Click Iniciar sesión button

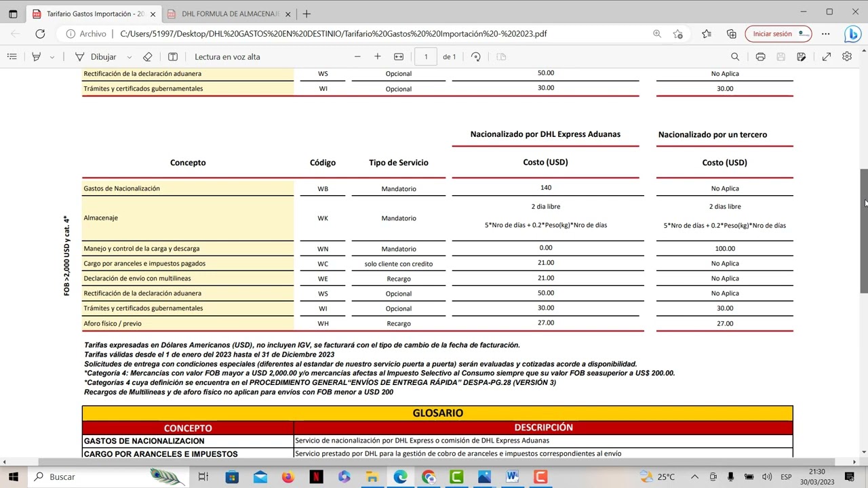pyautogui.click(x=778, y=34)
